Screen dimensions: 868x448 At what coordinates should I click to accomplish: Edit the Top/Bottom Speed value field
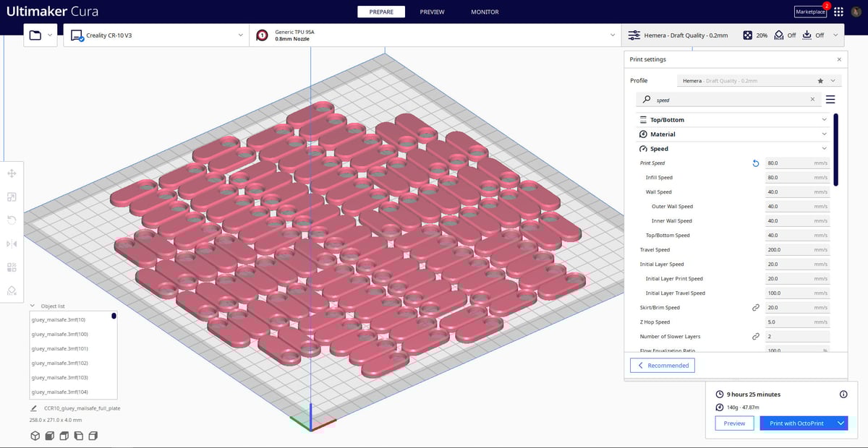798,236
